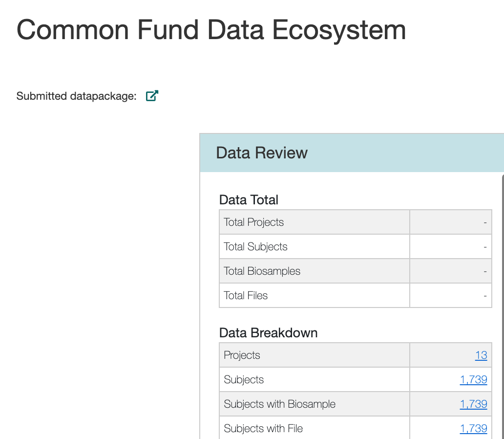The height and width of the screenshot is (439, 504).
Task: Open the Subjects with Biosample 1,739 link
Action: coord(473,404)
